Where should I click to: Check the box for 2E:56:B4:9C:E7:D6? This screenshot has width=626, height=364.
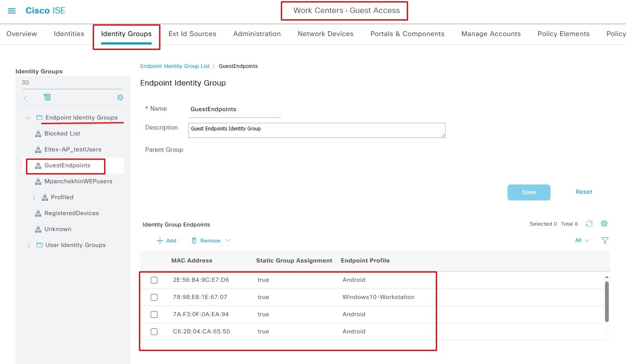[154, 280]
